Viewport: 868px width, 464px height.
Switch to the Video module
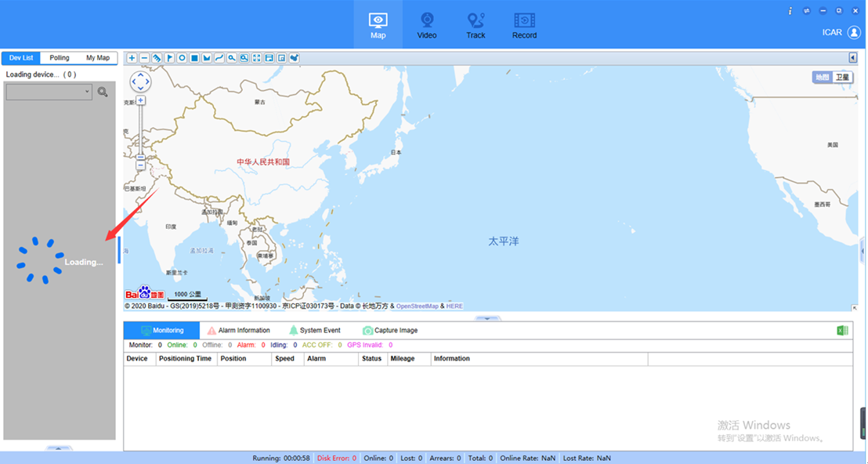click(x=427, y=25)
